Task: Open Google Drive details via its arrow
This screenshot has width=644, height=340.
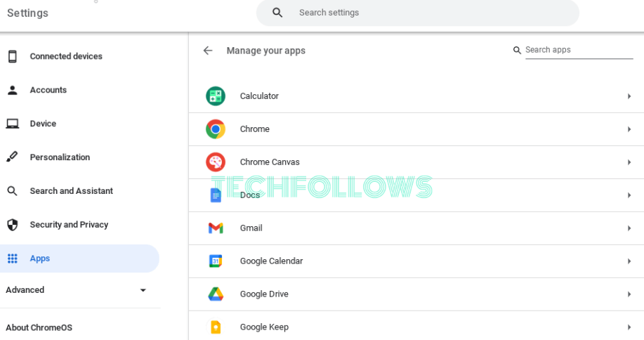Action: 629,294
